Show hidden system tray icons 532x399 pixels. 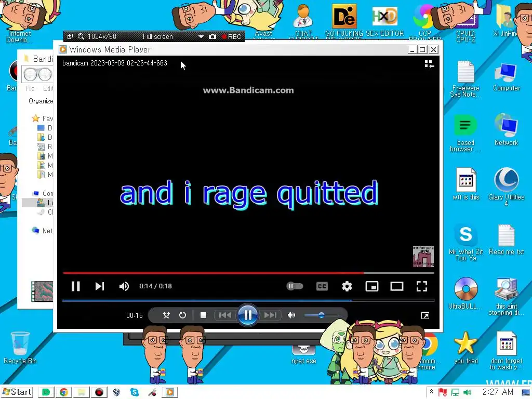pos(431,392)
